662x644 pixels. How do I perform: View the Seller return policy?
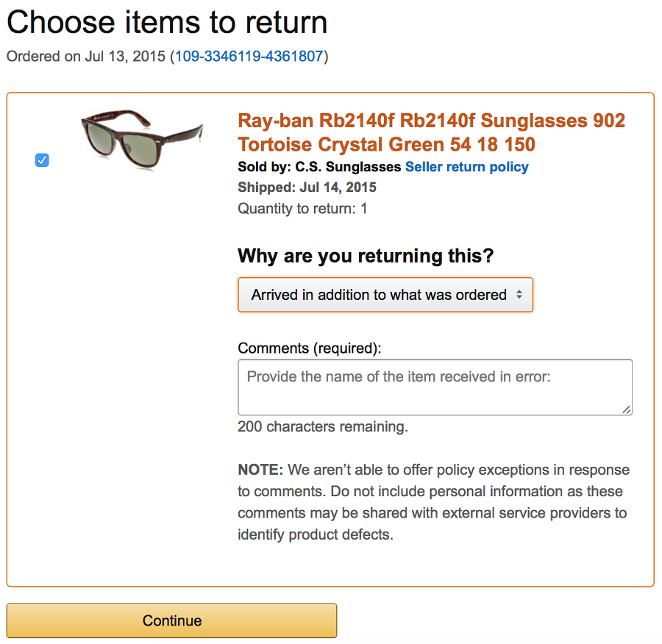point(466,167)
